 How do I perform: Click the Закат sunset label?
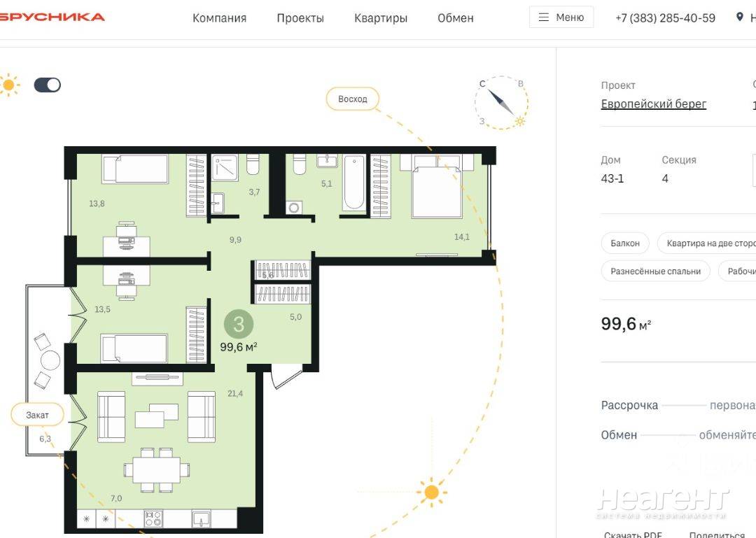(x=37, y=415)
